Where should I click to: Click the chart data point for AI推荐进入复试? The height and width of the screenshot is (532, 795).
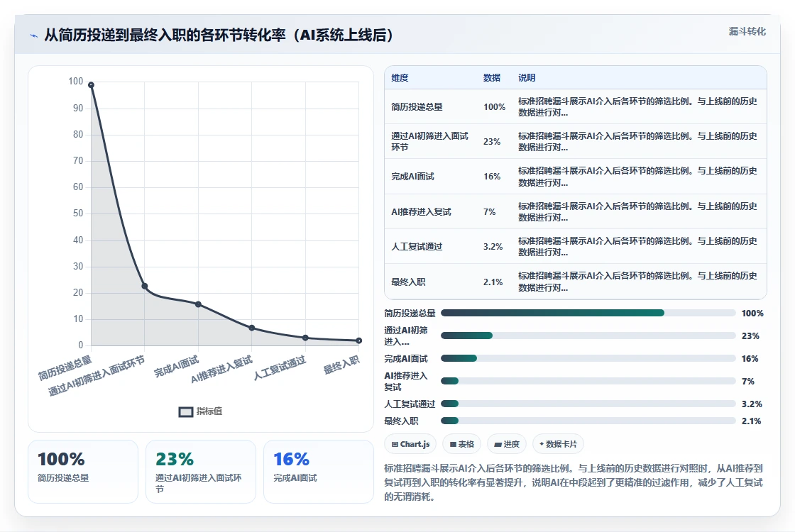(252, 328)
